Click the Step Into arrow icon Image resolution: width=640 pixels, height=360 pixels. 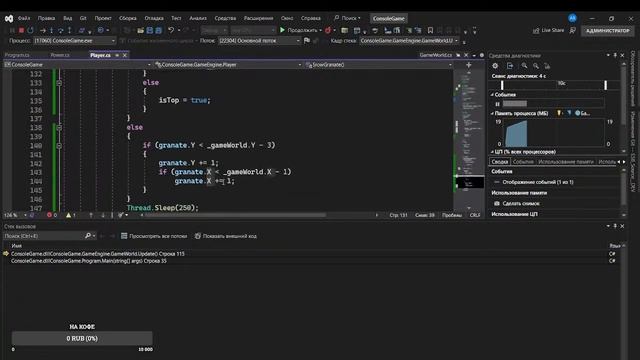click(x=51, y=30)
